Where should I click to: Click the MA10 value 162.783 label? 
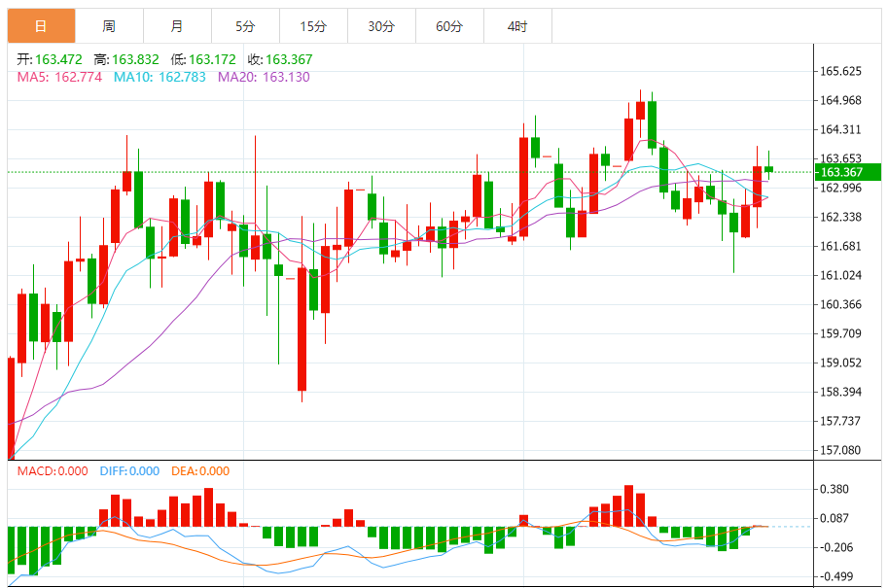pyautogui.click(x=160, y=77)
